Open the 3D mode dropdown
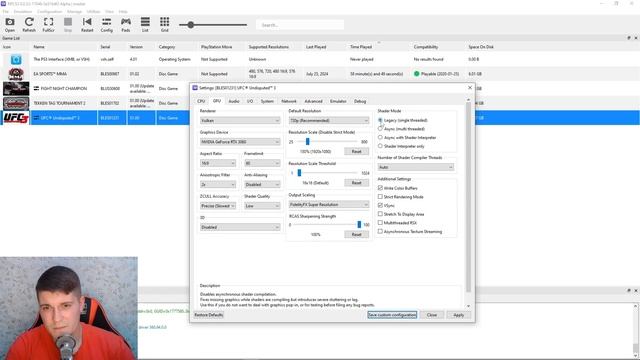 240,227
